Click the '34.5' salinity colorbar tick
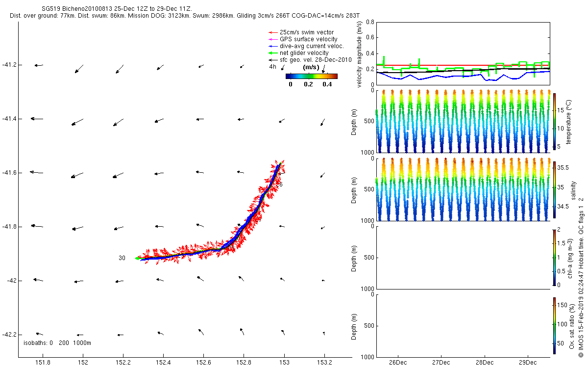This screenshot has height=368, width=588. 563,207
